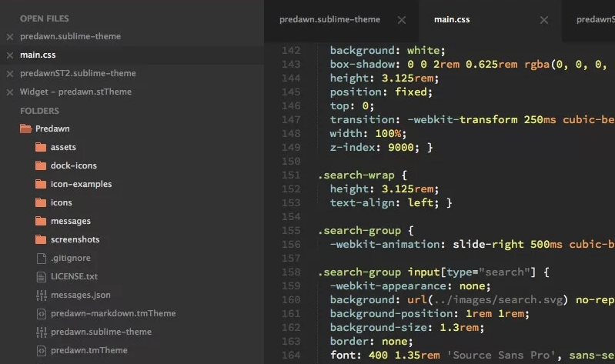This screenshot has height=364, width=615.
Task: Click the 'top: 0;' line
Action: [x=353, y=106]
